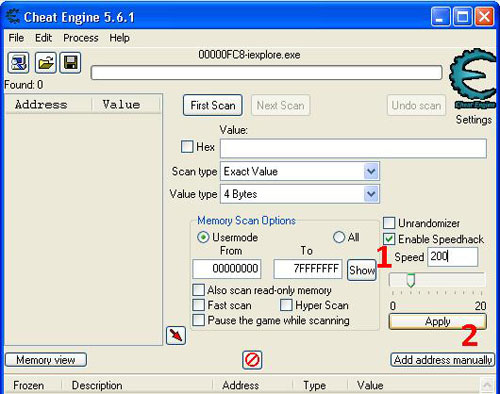Screen dimensions: 500x394
Task: Close the Cheat Engine window
Action: (484, 17)
